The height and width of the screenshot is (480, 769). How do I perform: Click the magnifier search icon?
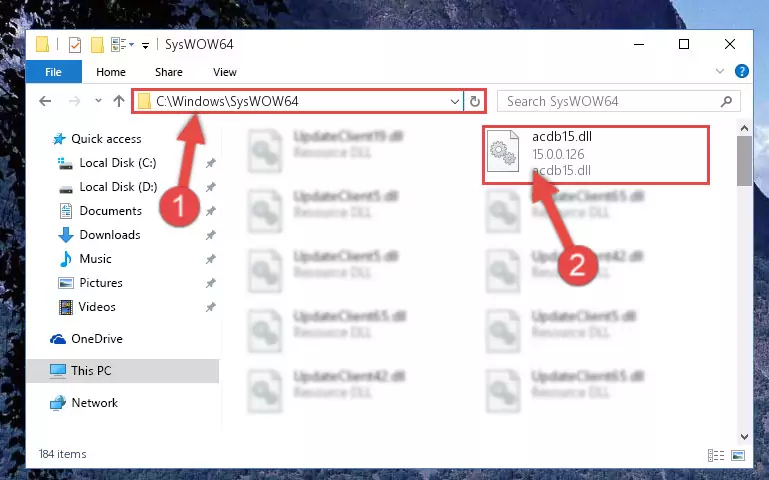coord(726,101)
